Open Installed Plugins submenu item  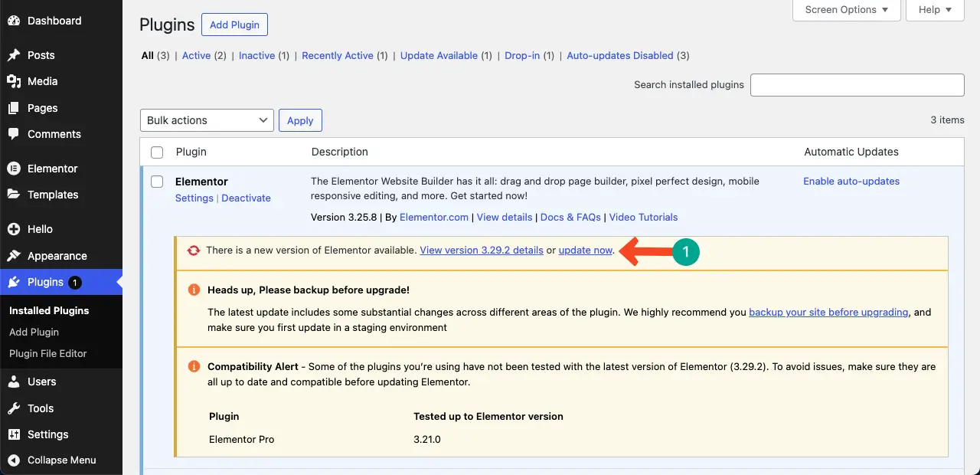pyautogui.click(x=49, y=310)
